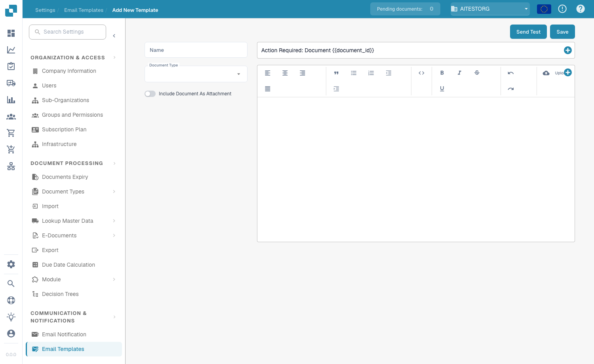Click the undo arrow in editor
Image resolution: width=594 pixels, height=364 pixels.
[511, 73]
